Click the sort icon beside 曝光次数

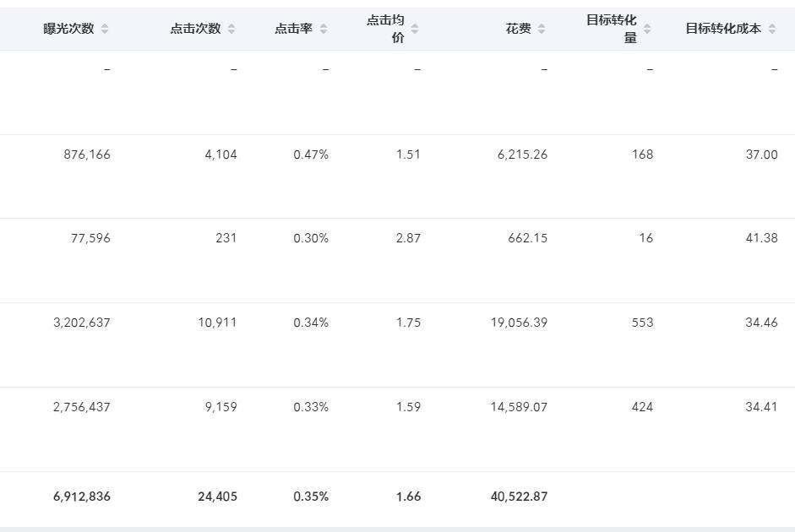coord(105,29)
